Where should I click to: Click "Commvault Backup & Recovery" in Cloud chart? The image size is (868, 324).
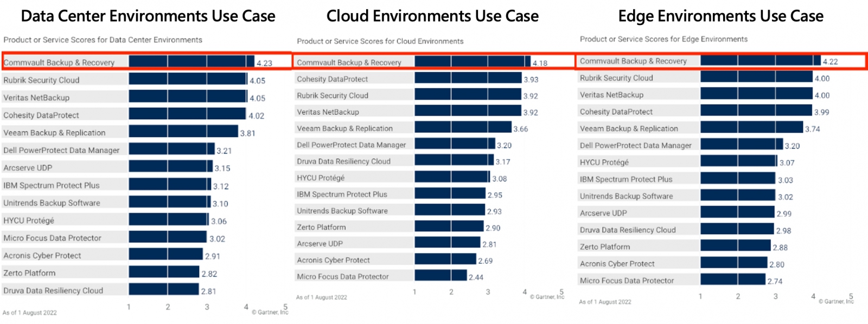pyautogui.click(x=349, y=63)
